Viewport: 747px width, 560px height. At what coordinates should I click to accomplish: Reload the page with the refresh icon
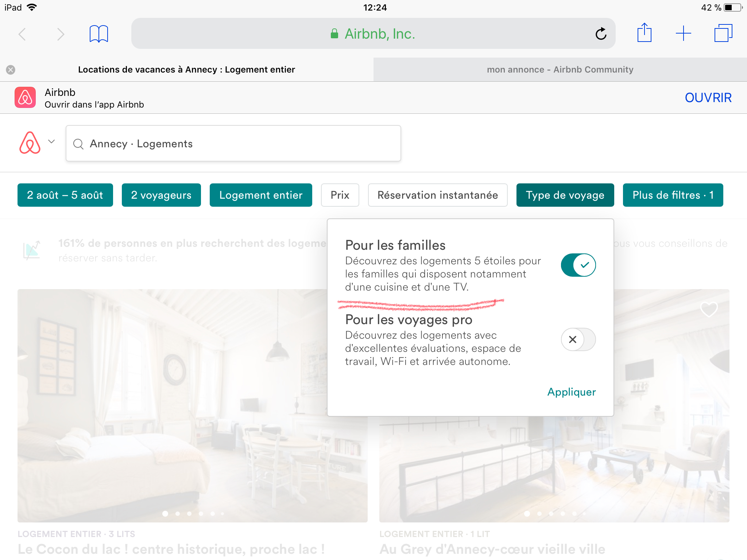(600, 33)
